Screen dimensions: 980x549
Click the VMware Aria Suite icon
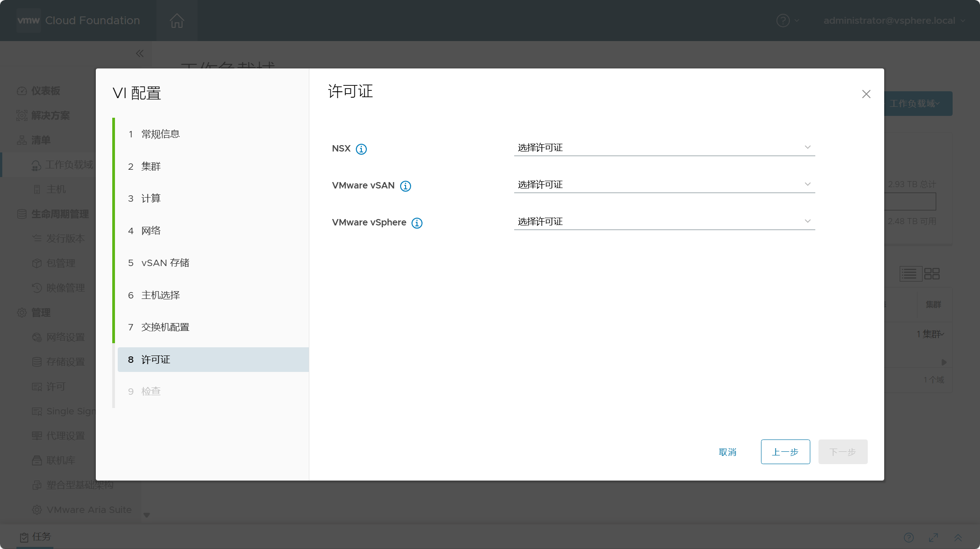[x=37, y=510]
